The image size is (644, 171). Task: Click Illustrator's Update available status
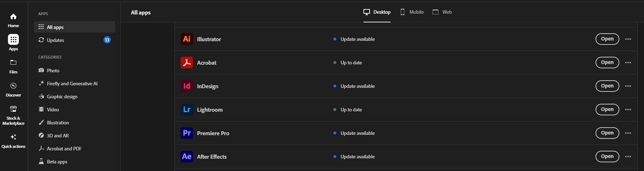click(x=354, y=39)
